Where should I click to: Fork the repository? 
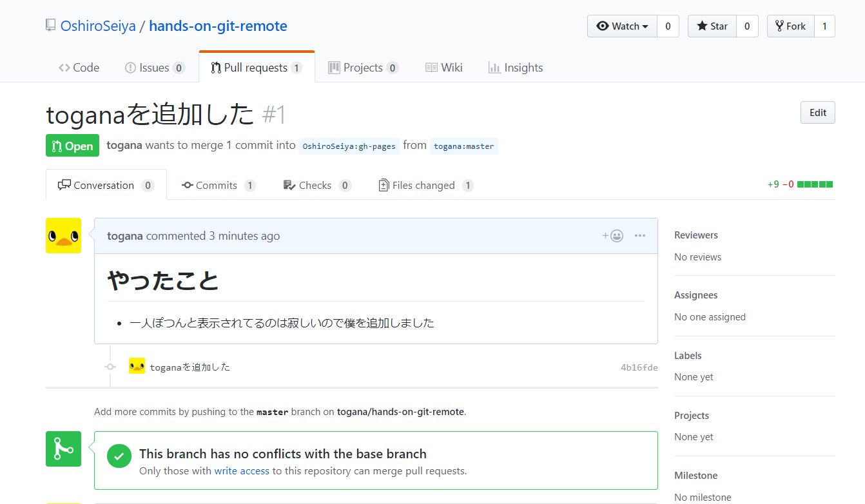(x=790, y=26)
